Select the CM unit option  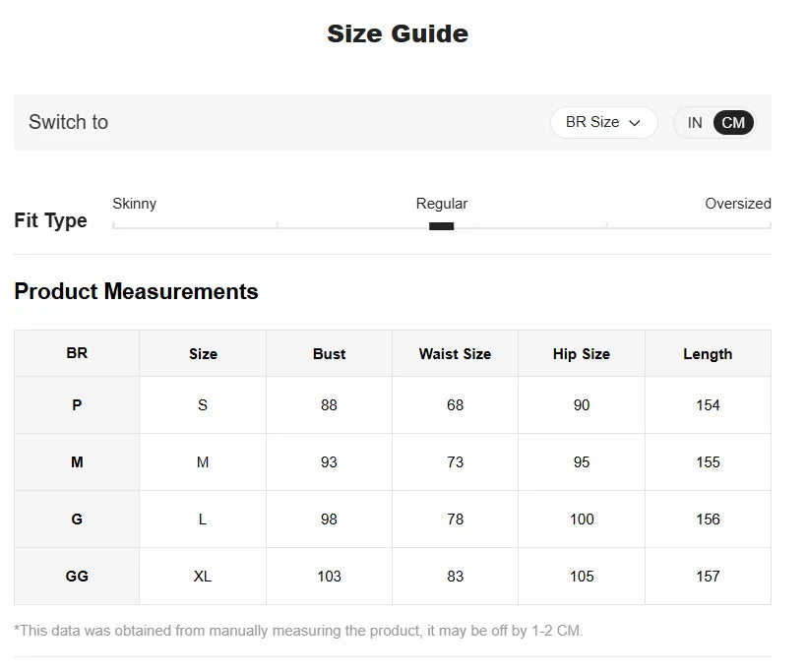(x=733, y=123)
